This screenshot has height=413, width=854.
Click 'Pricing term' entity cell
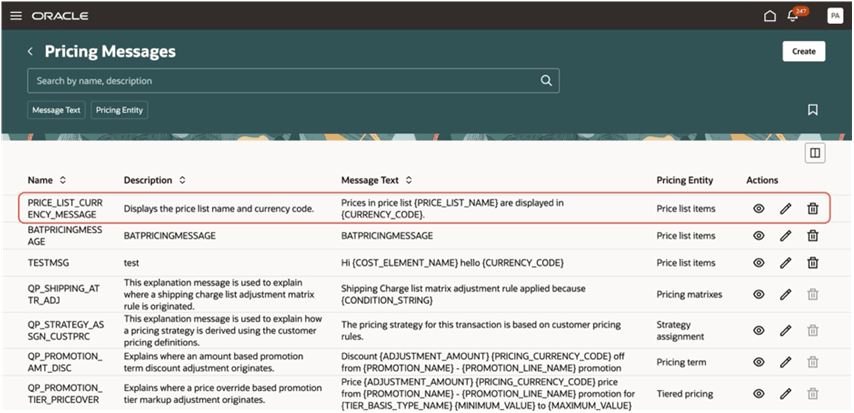(681, 362)
